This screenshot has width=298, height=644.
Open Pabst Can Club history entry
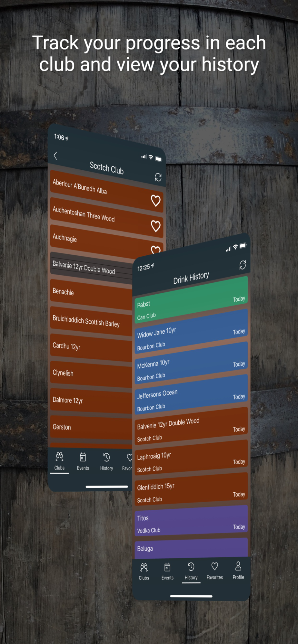click(x=191, y=300)
